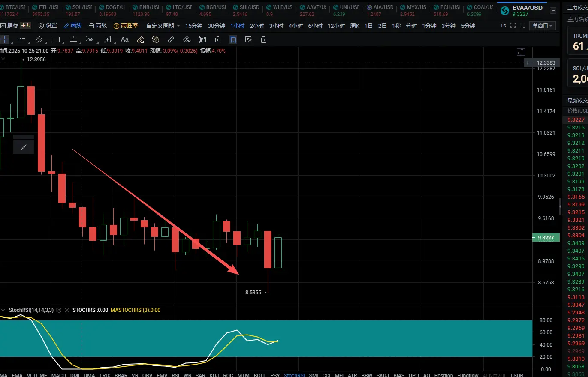Select the position box tool
588x377 pixels.
click(x=107, y=39)
